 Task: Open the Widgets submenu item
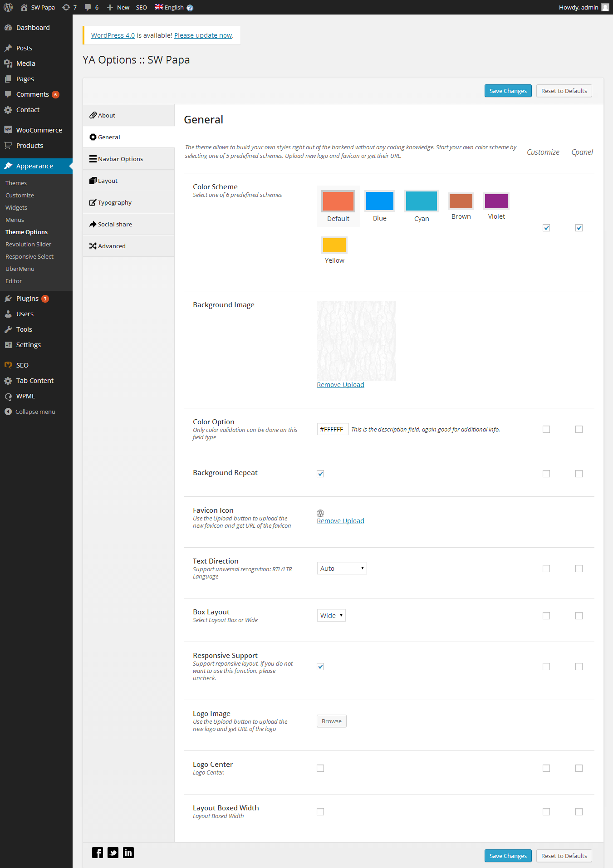[16, 207]
